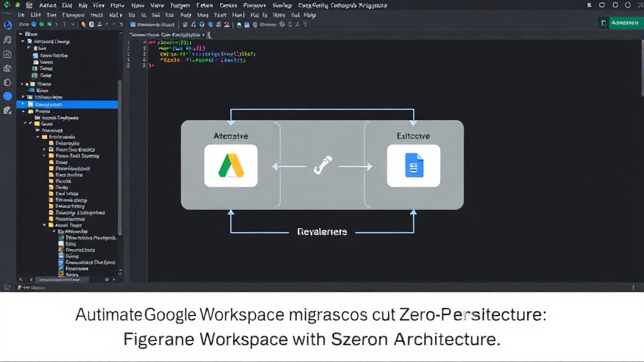This screenshot has width=644, height=362.
Task: Click the blue swirl logo in the sidebar
Action: pos(8,25)
